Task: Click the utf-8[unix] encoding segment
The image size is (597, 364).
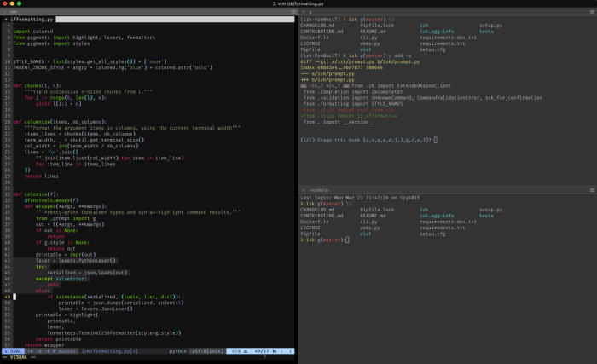Action: click(206, 351)
